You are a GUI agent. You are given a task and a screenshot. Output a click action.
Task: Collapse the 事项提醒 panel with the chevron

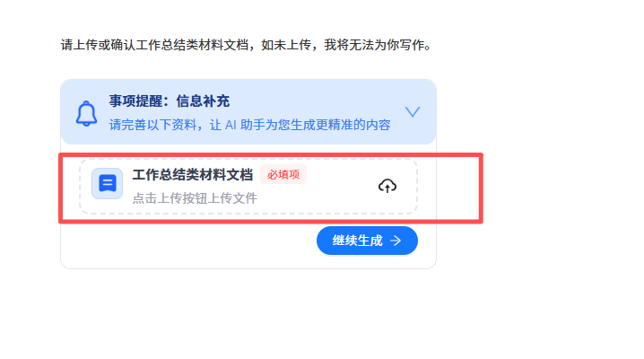point(413,111)
